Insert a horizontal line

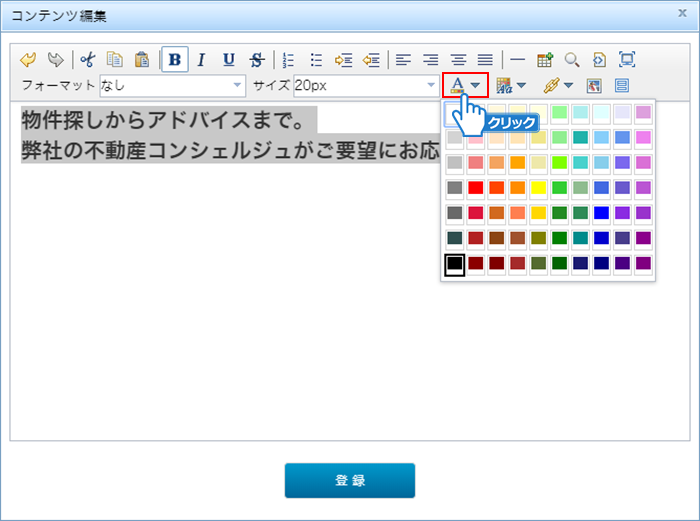pos(516,60)
